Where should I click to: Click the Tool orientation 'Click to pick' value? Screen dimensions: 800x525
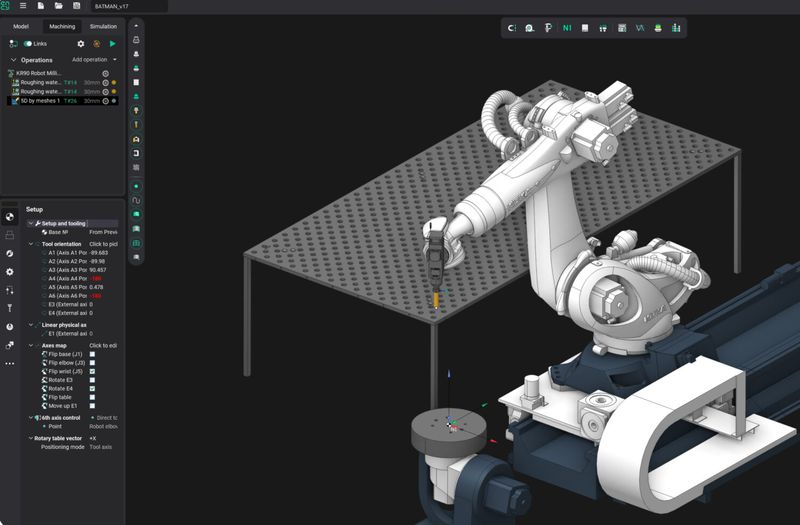(x=104, y=244)
